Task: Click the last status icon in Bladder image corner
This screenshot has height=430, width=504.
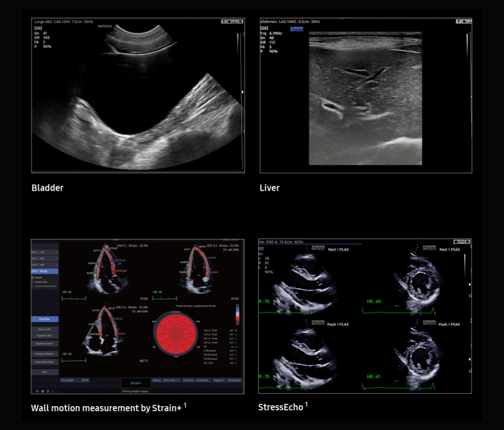Action: click(241, 21)
